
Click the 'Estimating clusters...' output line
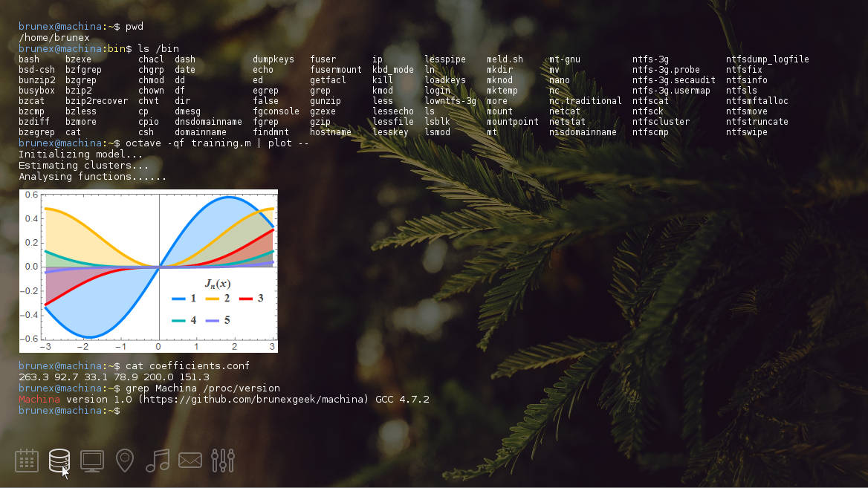tap(83, 166)
